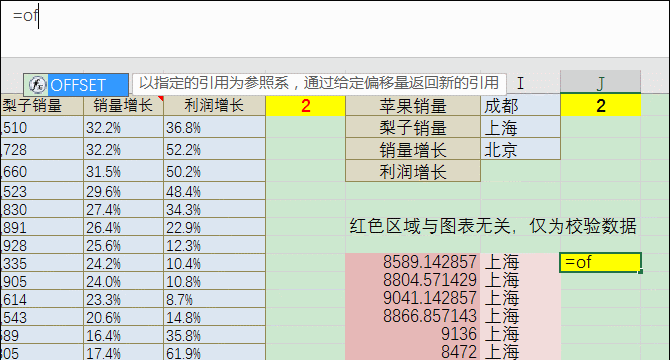Click pear sales cell ending 830

click(42, 209)
